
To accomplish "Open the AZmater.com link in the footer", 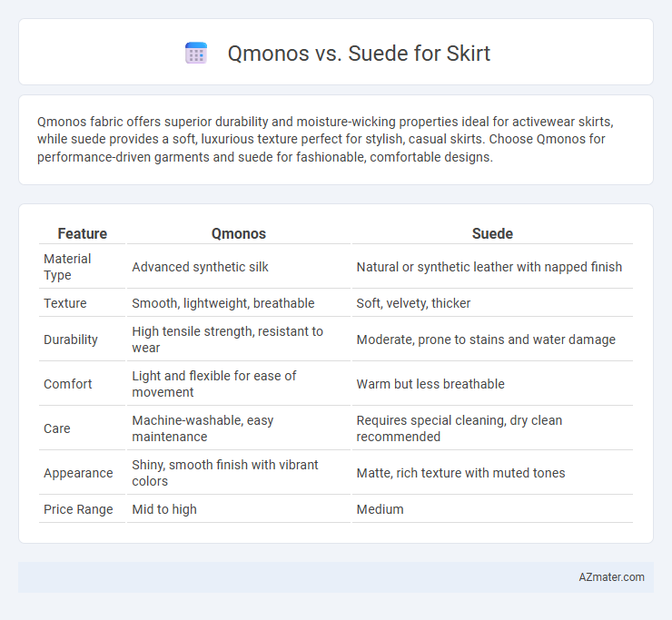I will [x=611, y=577].
